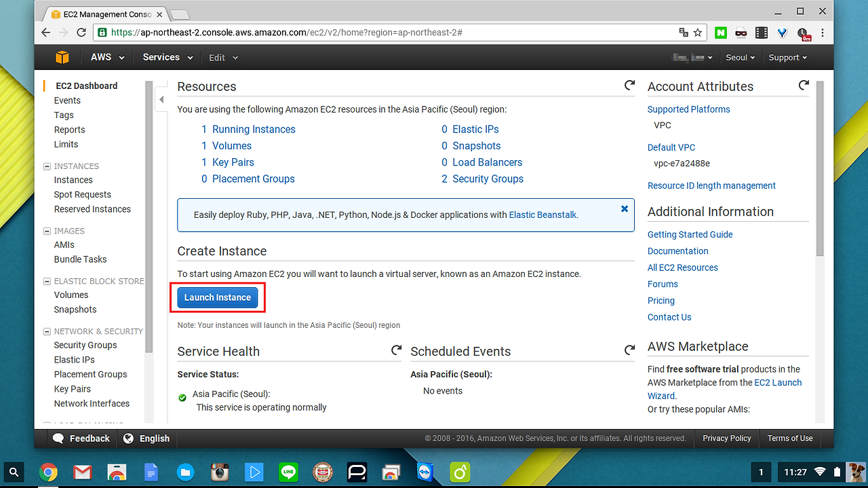The width and height of the screenshot is (868, 488).
Task: Open the Play triangle app on the shelf
Action: point(254,472)
